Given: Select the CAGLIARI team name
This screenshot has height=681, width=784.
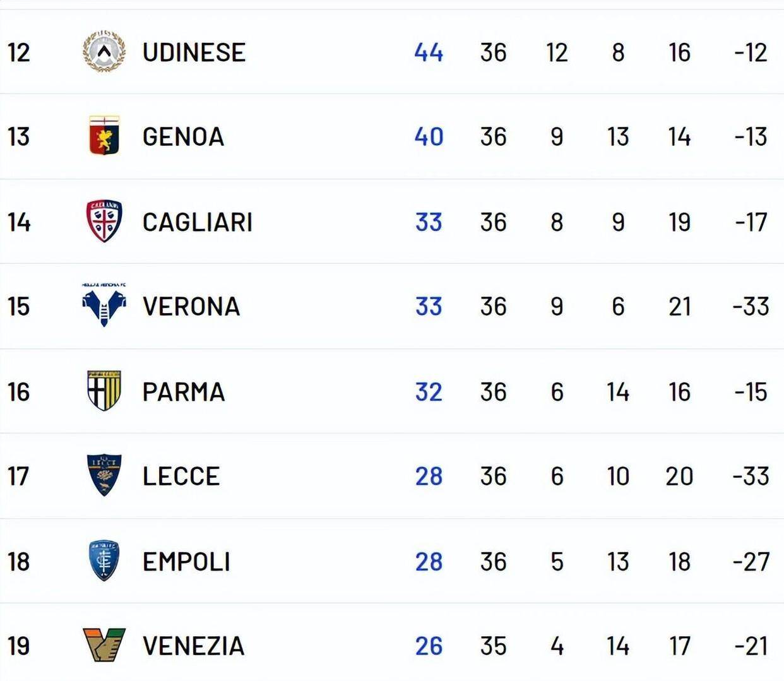Looking at the screenshot, I should pyautogui.click(x=198, y=222).
